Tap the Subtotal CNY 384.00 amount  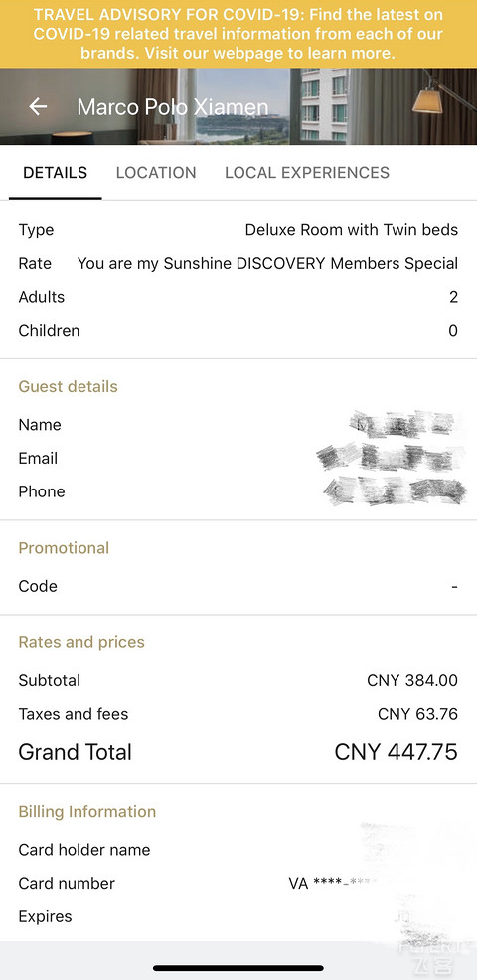tap(412, 680)
